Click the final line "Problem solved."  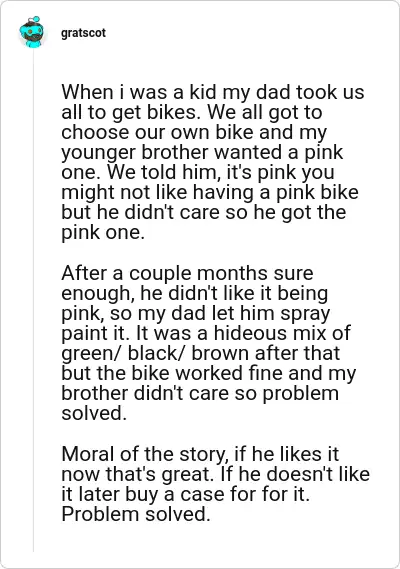(136, 514)
